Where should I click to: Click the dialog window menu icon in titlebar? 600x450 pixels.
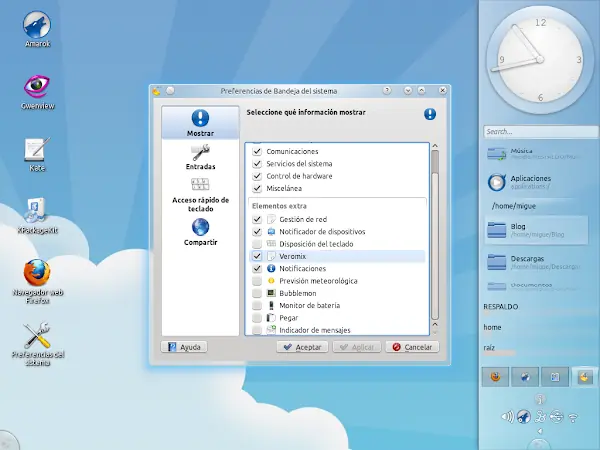tap(156, 91)
